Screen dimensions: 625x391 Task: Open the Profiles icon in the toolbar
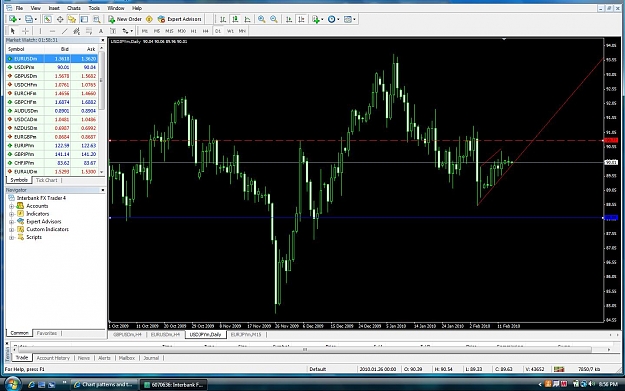point(29,19)
